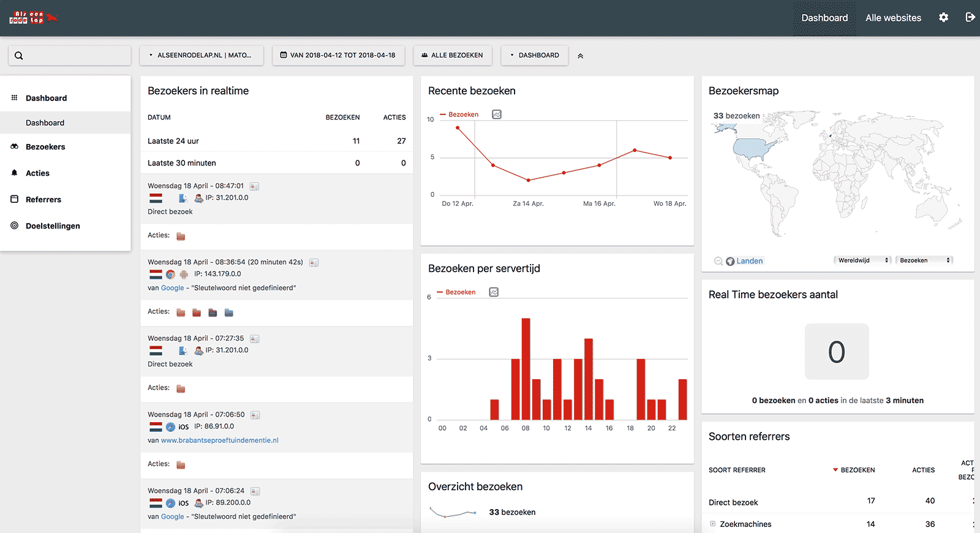Click the action folder icon under visit 08:47:01
The image size is (980, 533).
(x=181, y=236)
